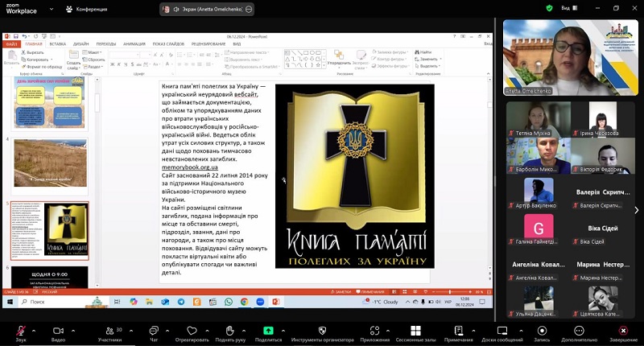Viewport: 644px width, 346px height.
Task: Expand arrow next to Доски сообщений
Action: pos(521,331)
